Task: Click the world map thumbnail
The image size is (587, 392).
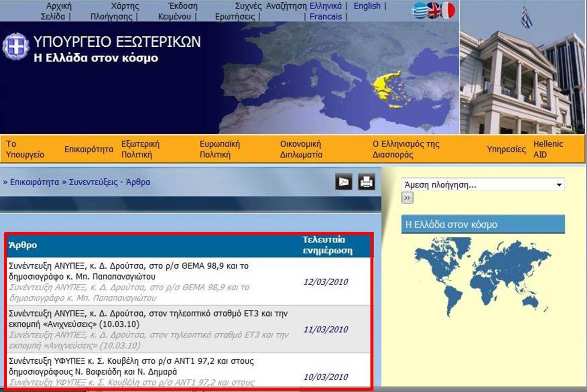Action: coord(483,277)
